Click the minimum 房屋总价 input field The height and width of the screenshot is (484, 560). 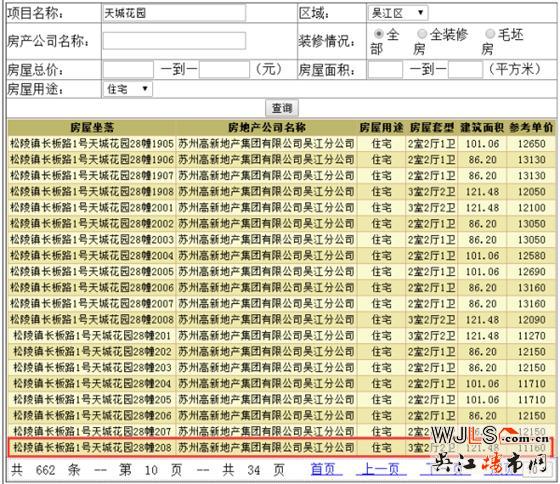click(x=128, y=69)
